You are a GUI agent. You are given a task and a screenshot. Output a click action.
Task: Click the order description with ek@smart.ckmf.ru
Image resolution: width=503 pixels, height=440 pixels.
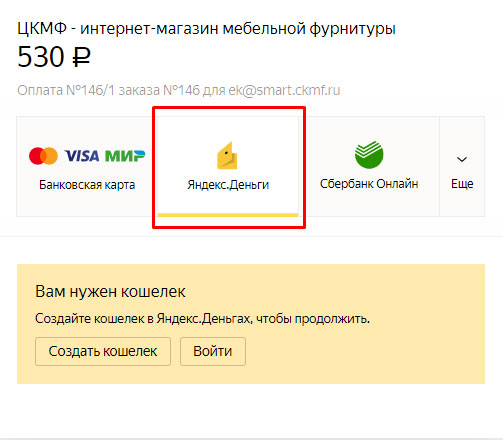pyautogui.click(x=179, y=90)
